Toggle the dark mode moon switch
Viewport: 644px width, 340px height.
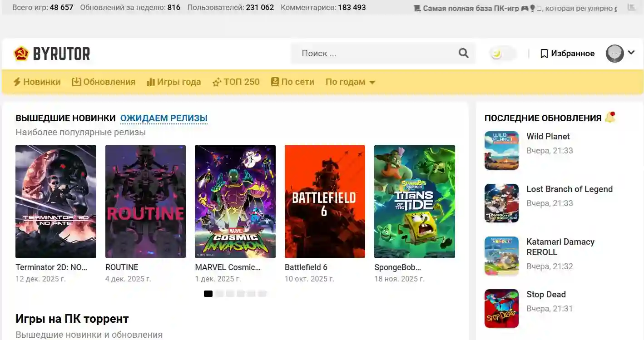[503, 54]
